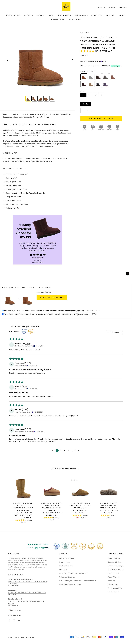Uncheck the Byron Toddler UGG Boots item

click(x=3, y=314)
